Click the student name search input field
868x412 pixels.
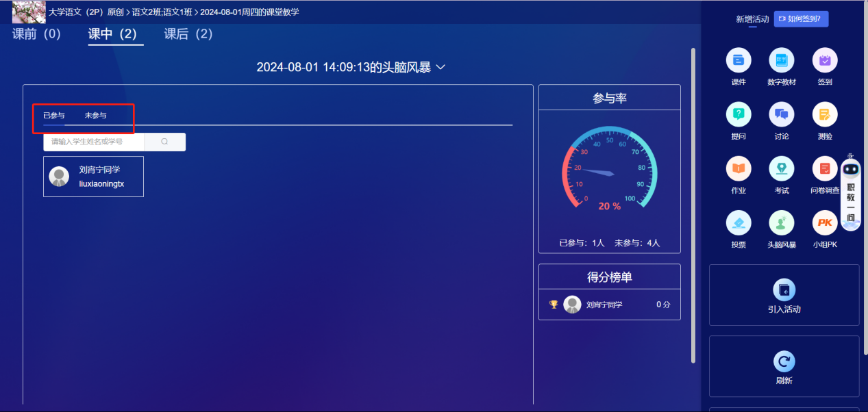click(94, 142)
